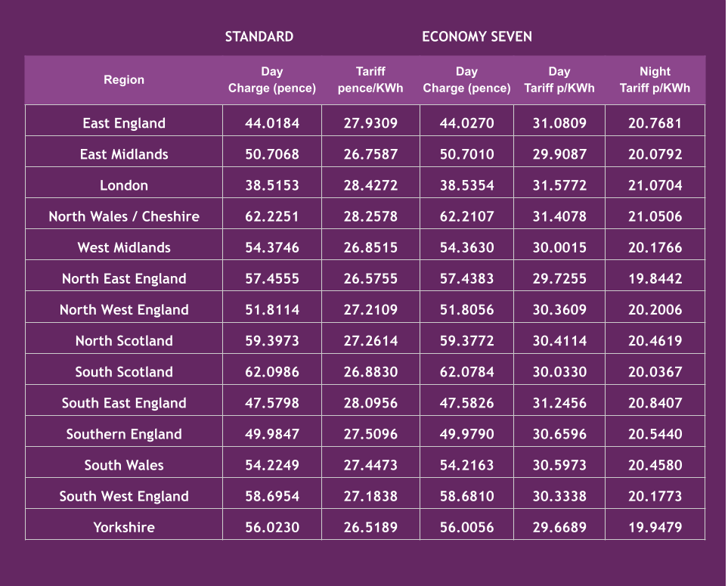This screenshot has width=728, height=586.
Task: Click Southern England standard tariff 27.5096
Action: (370, 434)
